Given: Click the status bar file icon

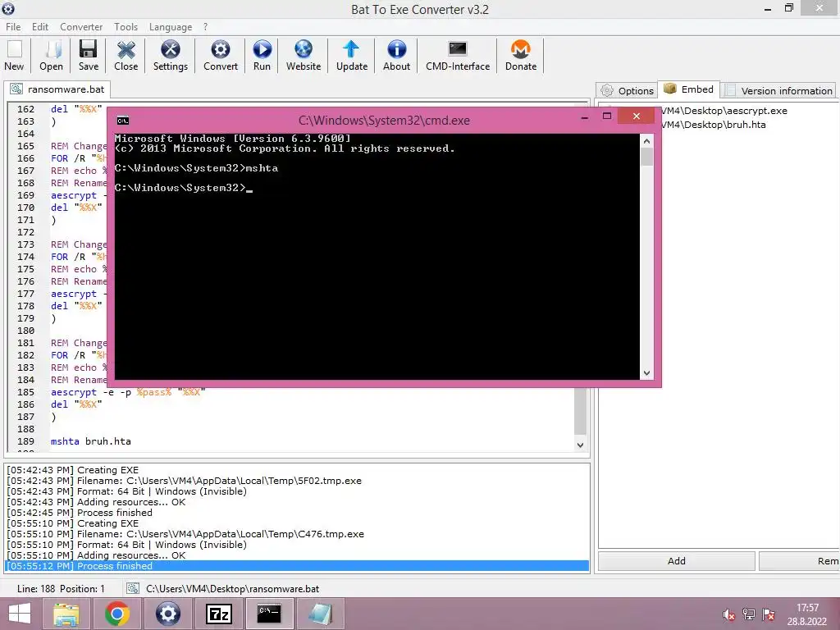Looking at the screenshot, I should [133, 589].
